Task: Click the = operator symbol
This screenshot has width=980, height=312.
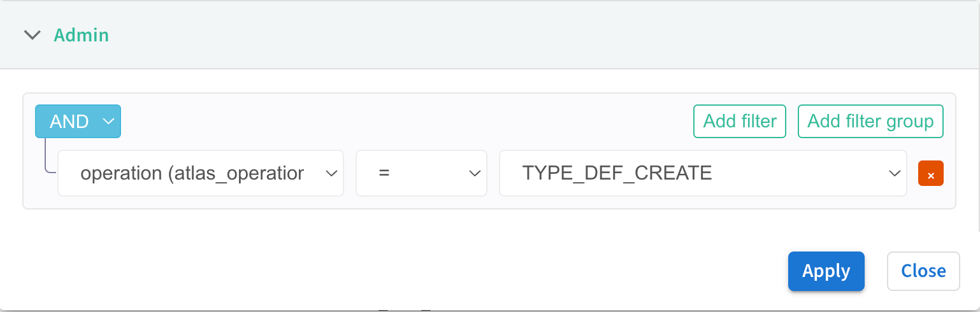Action: click(x=384, y=173)
